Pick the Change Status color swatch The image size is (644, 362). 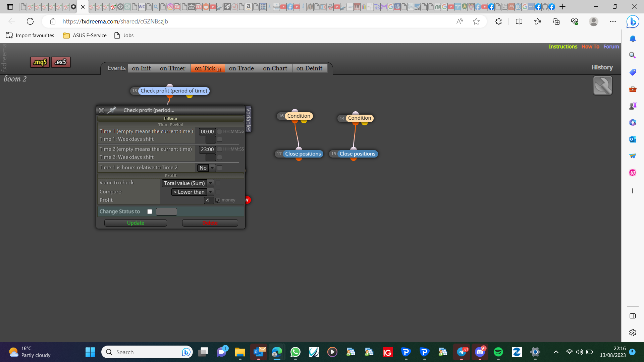coord(166,212)
